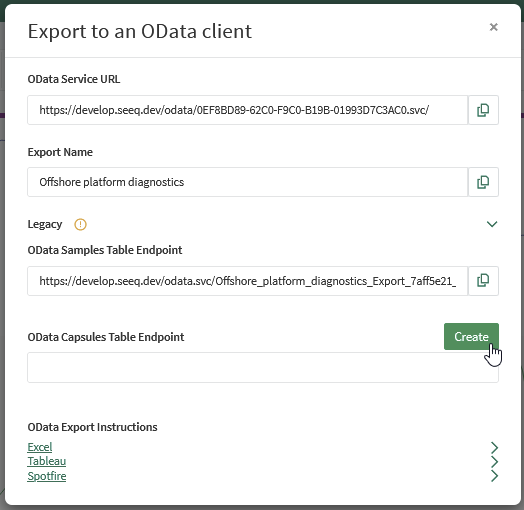The width and height of the screenshot is (524, 510).
Task: Click the OData Export Instructions heading
Action: pyautogui.click(x=93, y=427)
